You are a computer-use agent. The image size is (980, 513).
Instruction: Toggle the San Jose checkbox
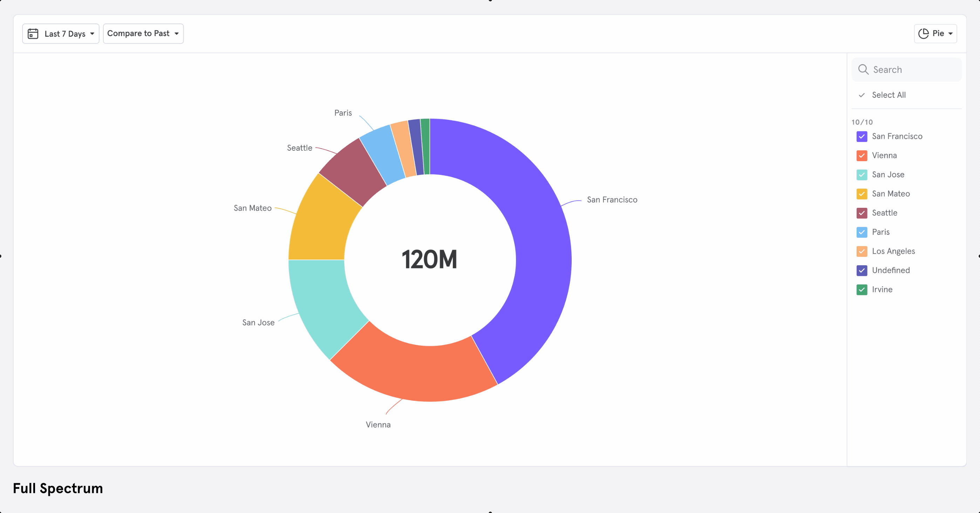[x=862, y=175]
